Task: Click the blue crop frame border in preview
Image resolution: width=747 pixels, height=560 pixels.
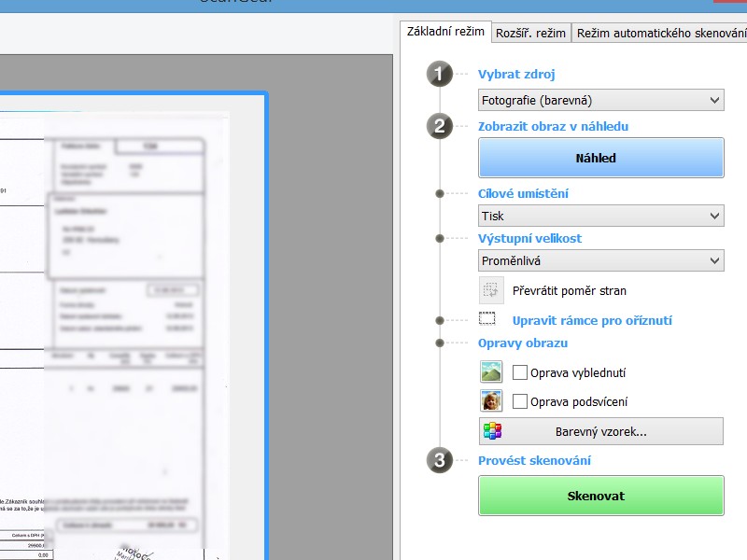Action: (266, 326)
